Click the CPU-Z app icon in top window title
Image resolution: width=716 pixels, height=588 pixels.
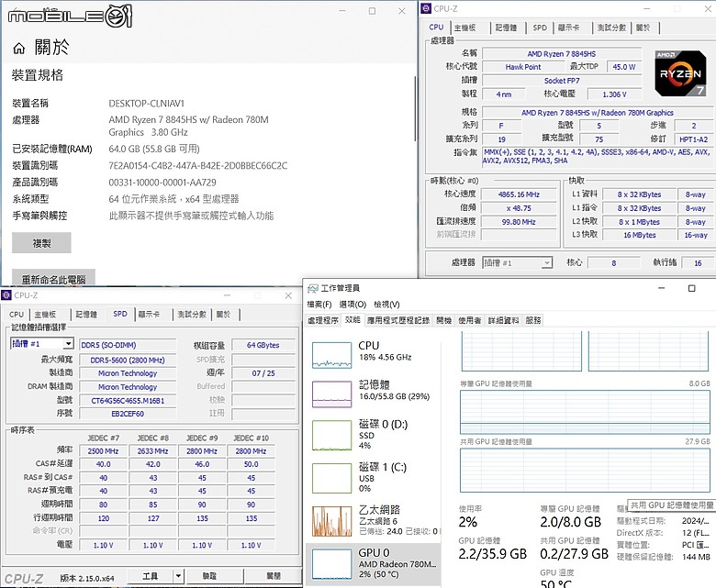(x=426, y=8)
